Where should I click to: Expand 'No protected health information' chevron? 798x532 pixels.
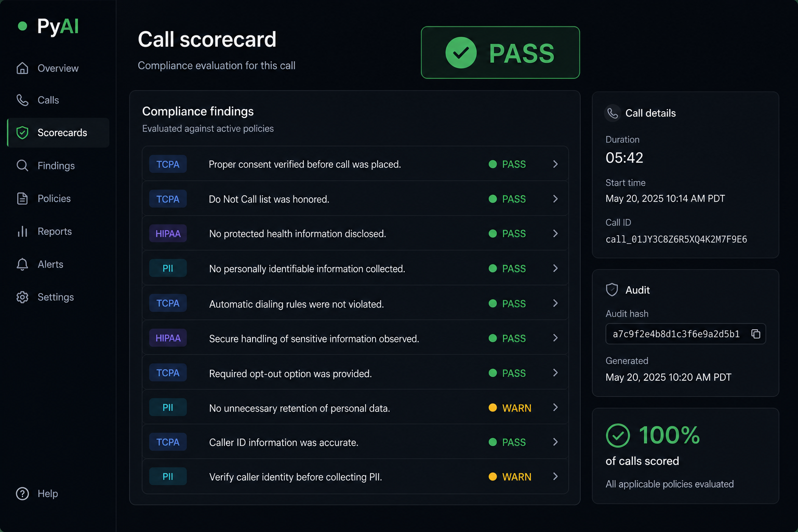click(555, 234)
